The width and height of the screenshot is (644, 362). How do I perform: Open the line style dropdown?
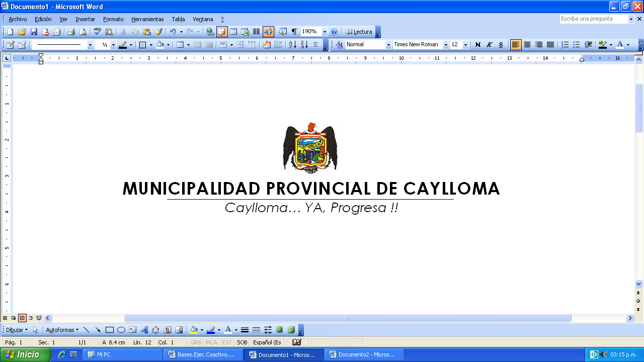(x=90, y=45)
